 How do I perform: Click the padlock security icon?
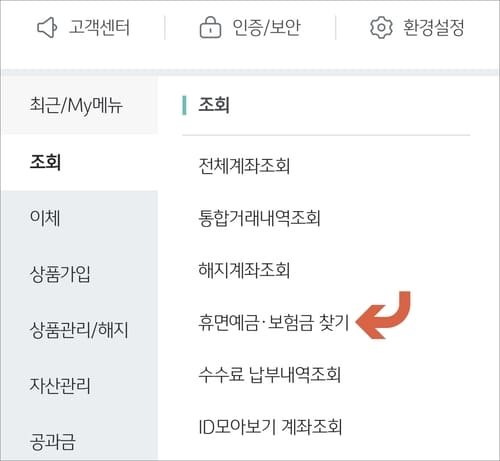pos(210,27)
